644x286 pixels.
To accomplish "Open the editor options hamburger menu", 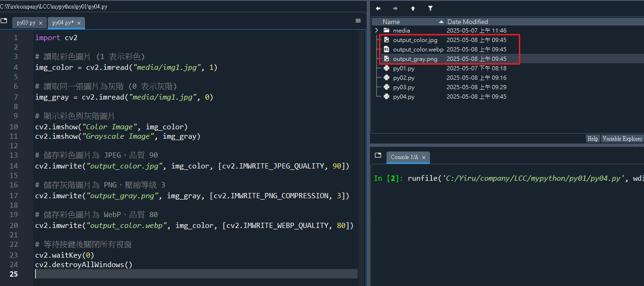I will (358, 21).
